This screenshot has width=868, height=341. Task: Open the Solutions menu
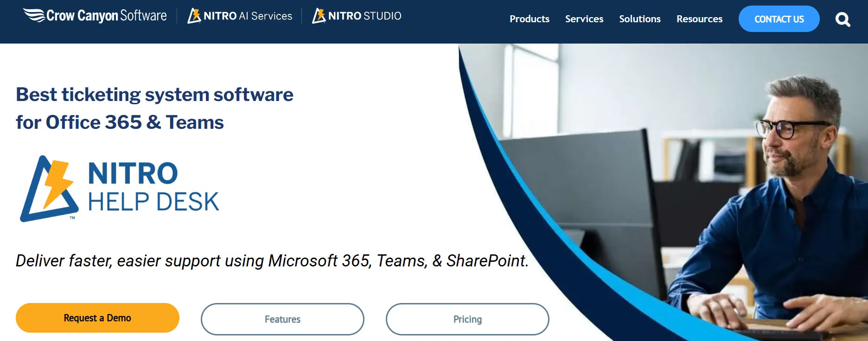(x=640, y=19)
